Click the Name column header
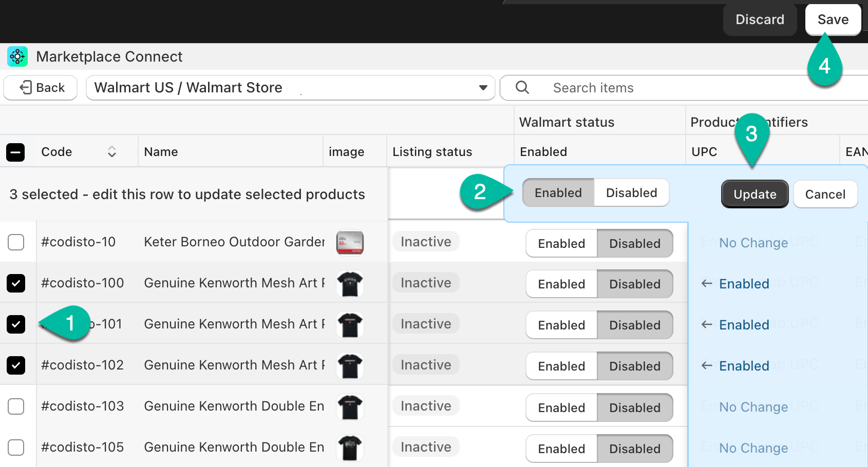The height and width of the screenshot is (467, 868). [161, 152]
